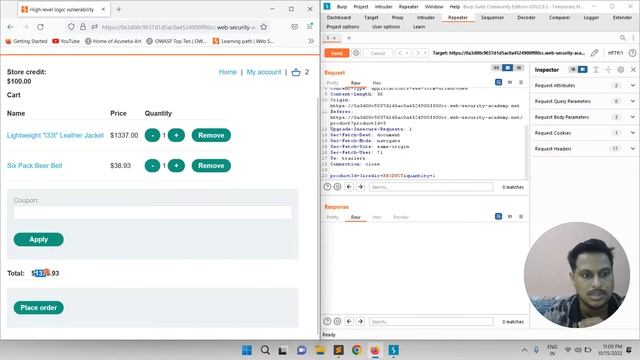Switch to Burp Decoder tab
The height and width of the screenshot is (360, 640).
(x=526, y=18)
